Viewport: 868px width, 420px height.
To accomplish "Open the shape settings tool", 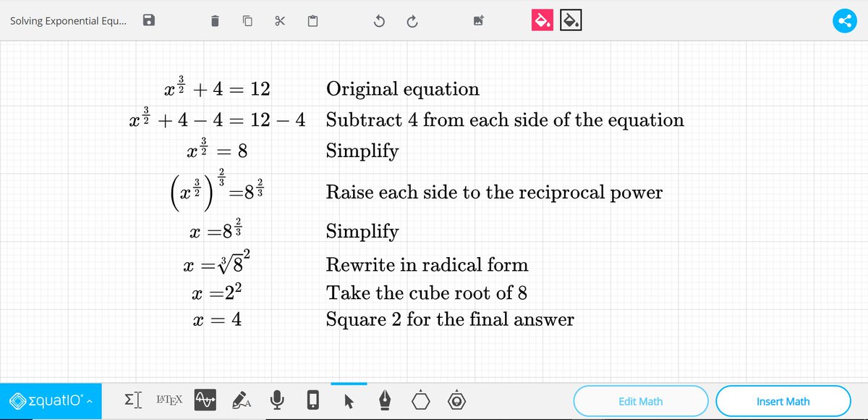I will 456,399.
